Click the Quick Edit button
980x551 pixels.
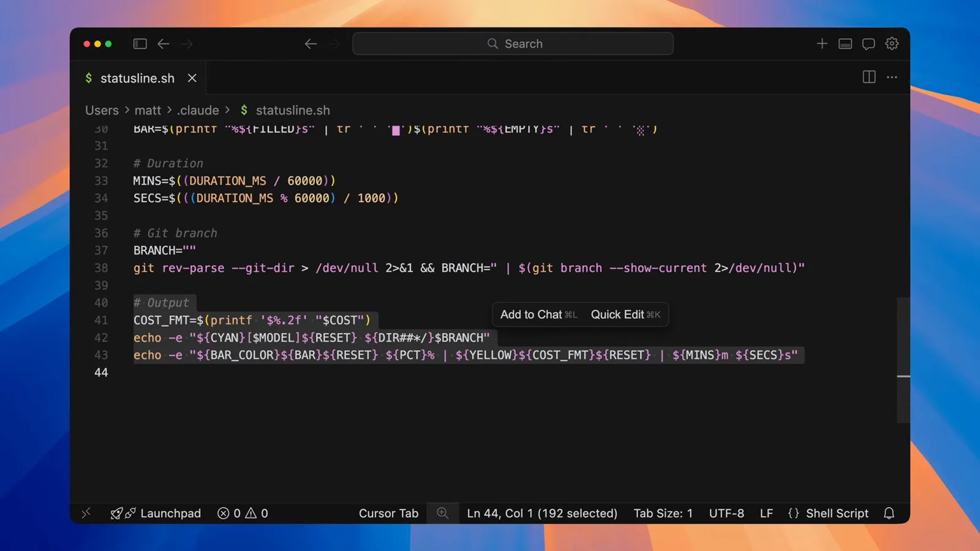pyautogui.click(x=625, y=315)
